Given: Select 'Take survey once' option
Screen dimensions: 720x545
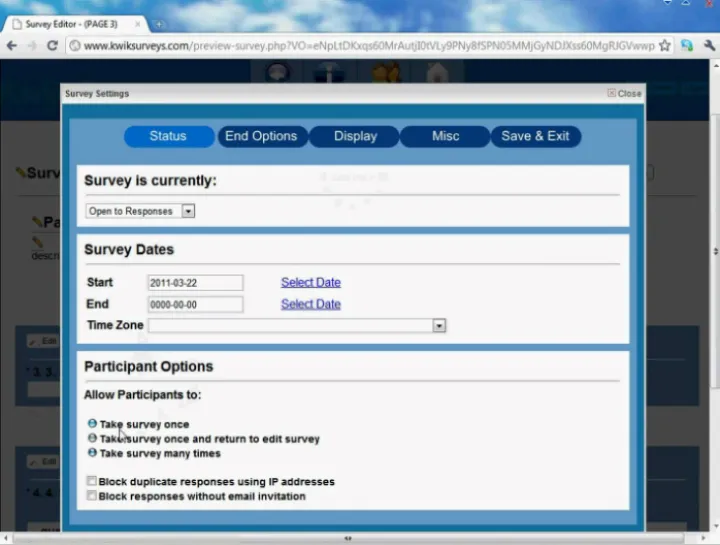Looking at the screenshot, I should (93, 424).
